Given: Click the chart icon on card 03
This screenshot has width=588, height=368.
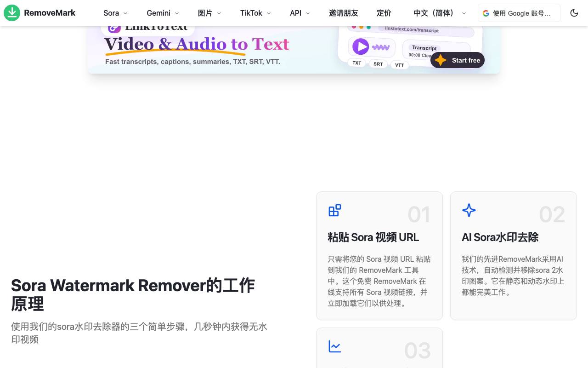Looking at the screenshot, I should click(x=335, y=346).
